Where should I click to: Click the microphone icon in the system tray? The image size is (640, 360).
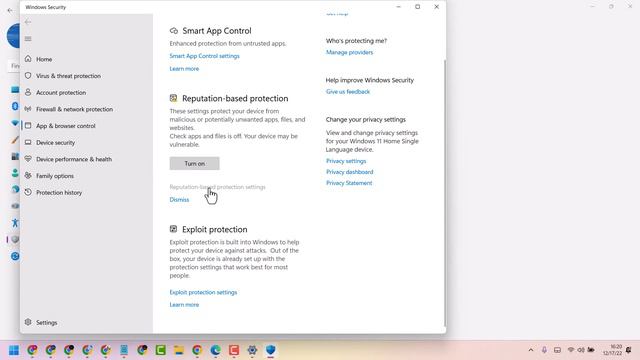pyautogui.click(x=544, y=350)
